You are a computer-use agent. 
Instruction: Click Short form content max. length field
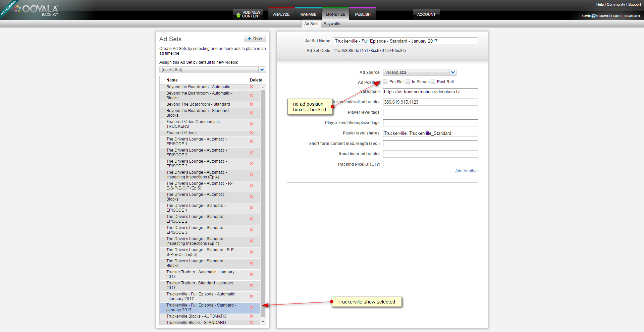430,144
